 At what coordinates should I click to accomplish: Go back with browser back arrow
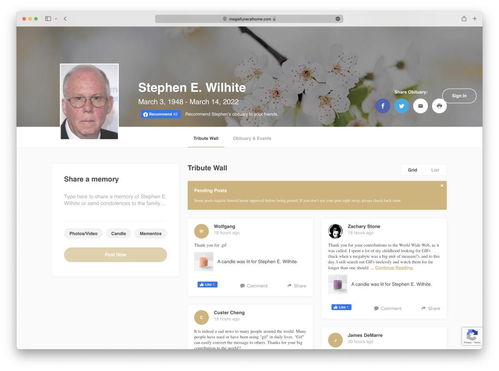tap(66, 19)
